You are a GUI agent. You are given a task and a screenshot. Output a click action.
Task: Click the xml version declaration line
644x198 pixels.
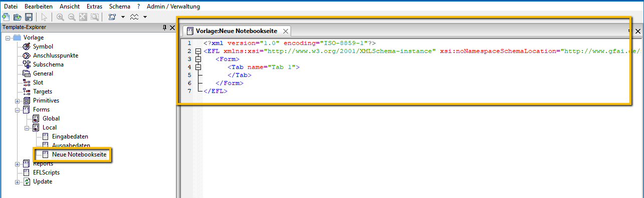(290, 43)
